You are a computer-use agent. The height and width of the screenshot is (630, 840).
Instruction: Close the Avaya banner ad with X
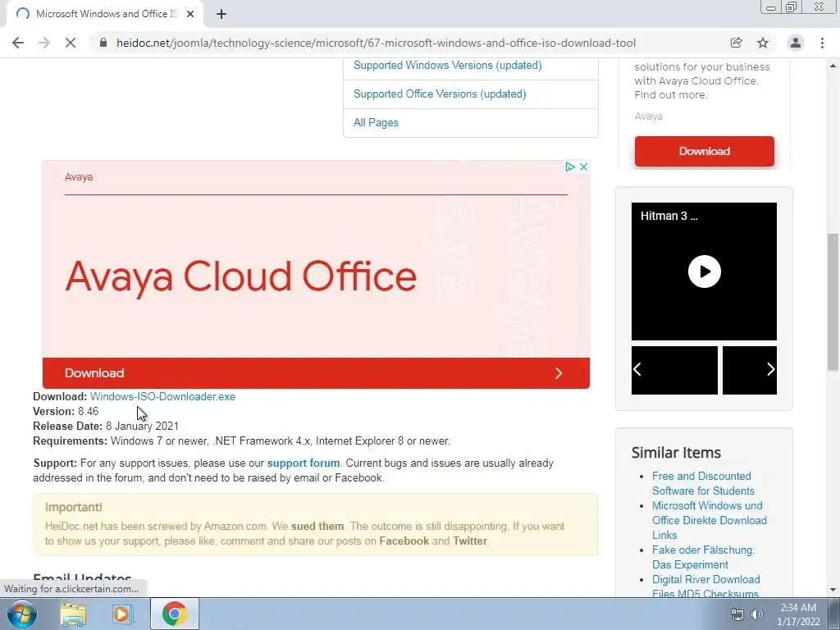584,167
